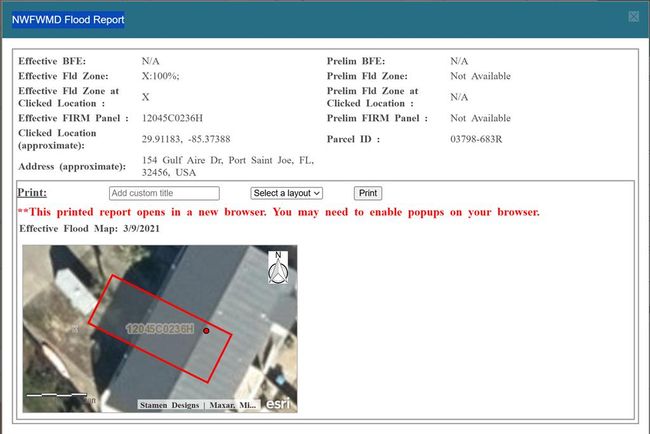Viewport: 650px width, 434px height.
Task: Click the underlined Print heading
Action: click(x=33, y=192)
